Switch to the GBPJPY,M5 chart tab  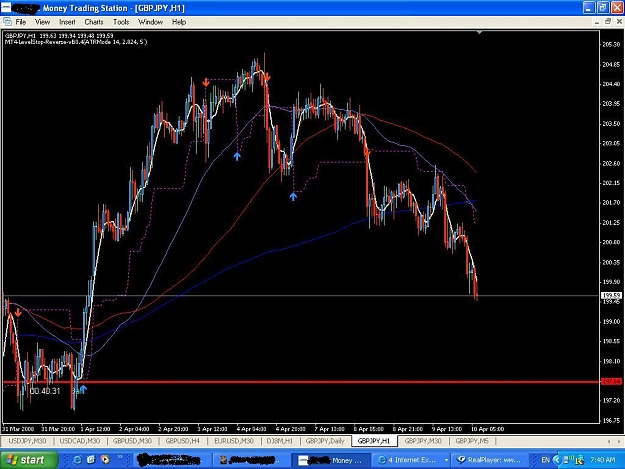tap(472, 441)
